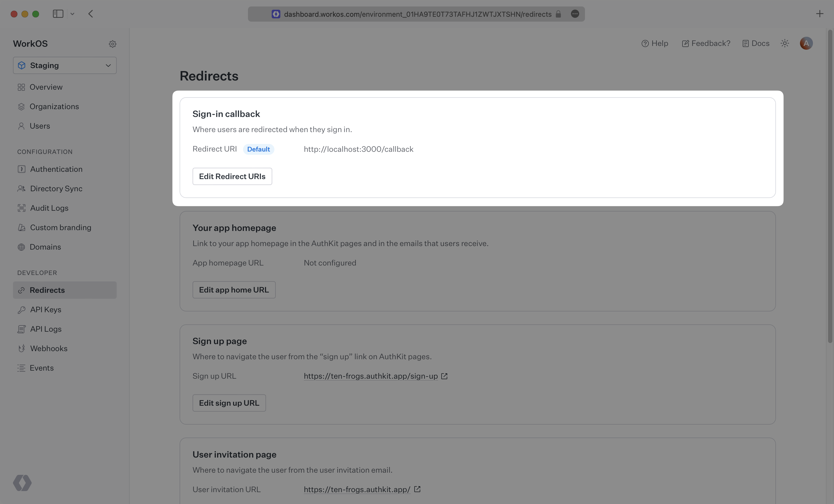
Task: Click the Directory Sync icon in sidebar
Action: pyautogui.click(x=21, y=188)
